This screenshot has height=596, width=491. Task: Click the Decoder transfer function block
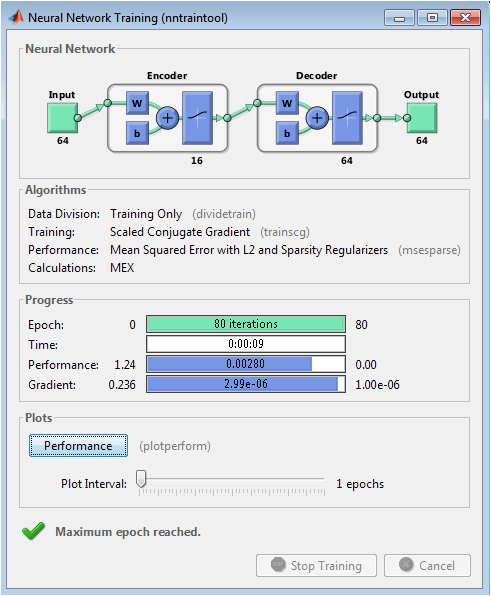pyautogui.click(x=347, y=118)
